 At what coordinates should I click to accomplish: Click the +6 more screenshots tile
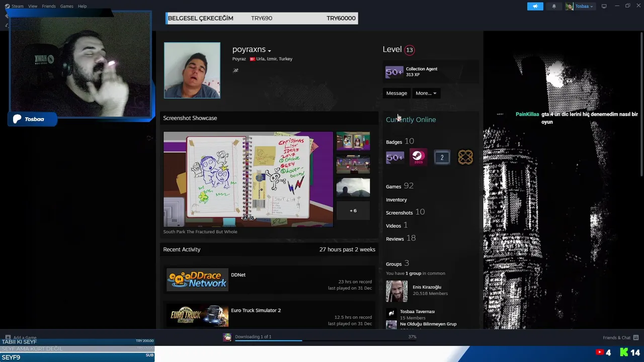point(353,211)
